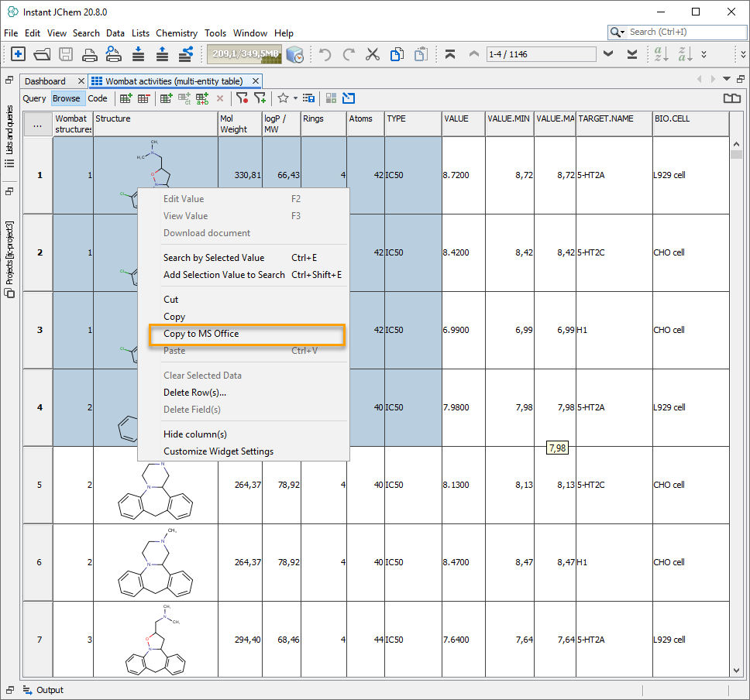This screenshot has width=750, height=700.
Task: Click the Undo arrow icon
Action: [x=325, y=54]
